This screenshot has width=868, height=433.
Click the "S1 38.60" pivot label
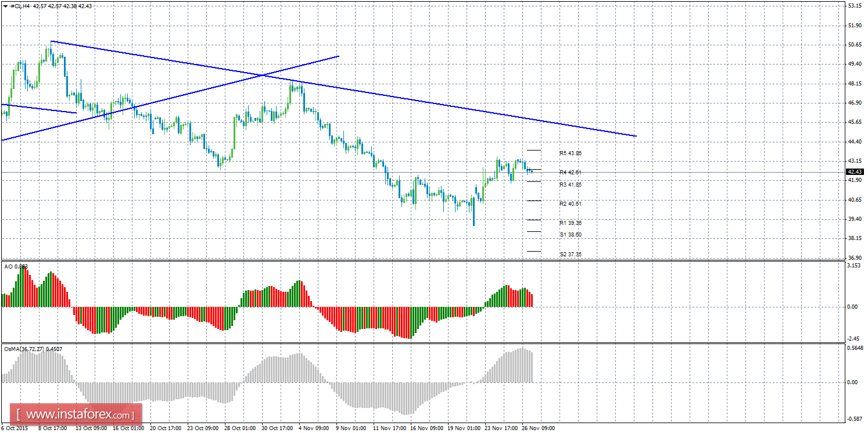(x=571, y=235)
